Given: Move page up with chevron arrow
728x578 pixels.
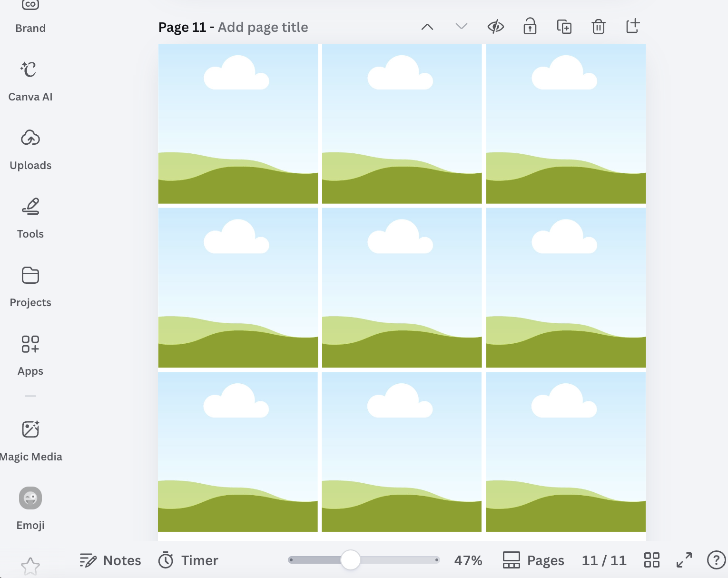Looking at the screenshot, I should pos(427,27).
